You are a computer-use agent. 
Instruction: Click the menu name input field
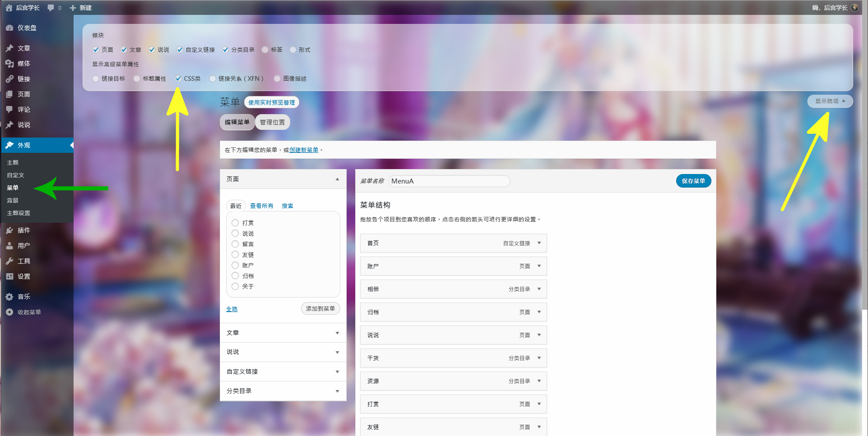[449, 181]
